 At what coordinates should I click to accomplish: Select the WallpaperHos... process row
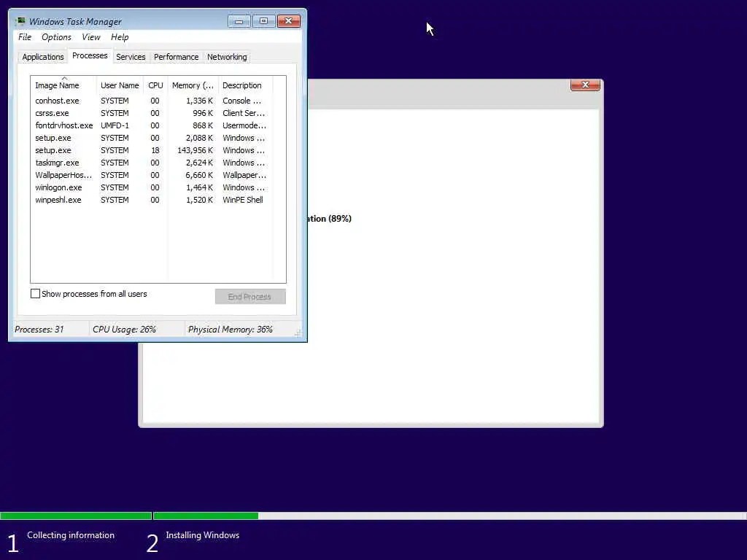(x=152, y=175)
